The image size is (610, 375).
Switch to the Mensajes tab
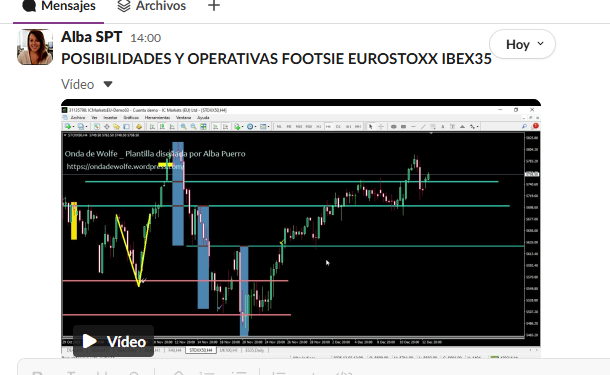pyautogui.click(x=59, y=6)
